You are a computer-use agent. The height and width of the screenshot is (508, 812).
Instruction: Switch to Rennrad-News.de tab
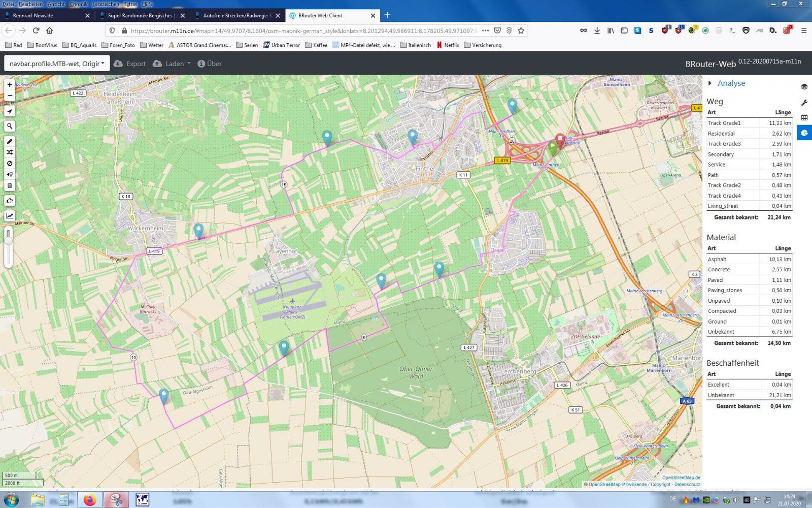47,16
